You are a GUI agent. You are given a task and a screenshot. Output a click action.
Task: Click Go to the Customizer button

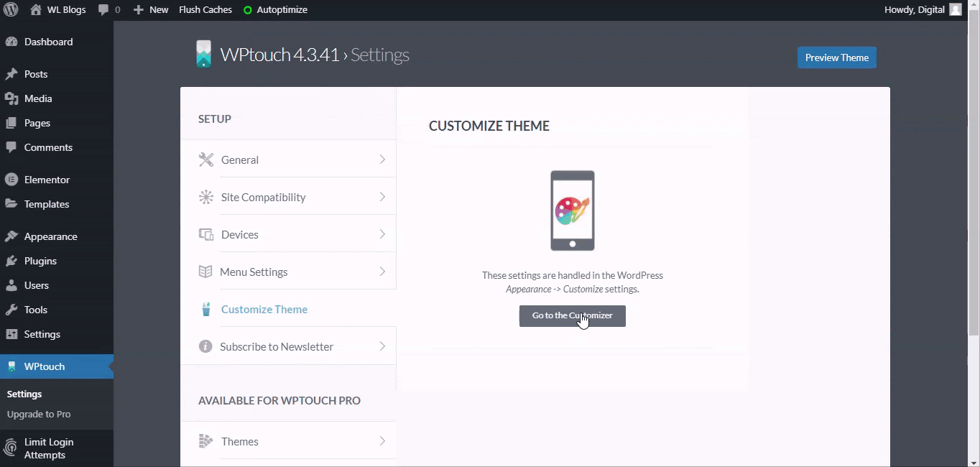pyautogui.click(x=573, y=316)
